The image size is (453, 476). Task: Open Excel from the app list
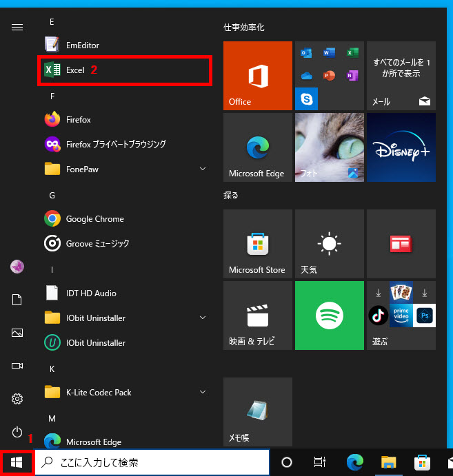(x=75, y=70)
